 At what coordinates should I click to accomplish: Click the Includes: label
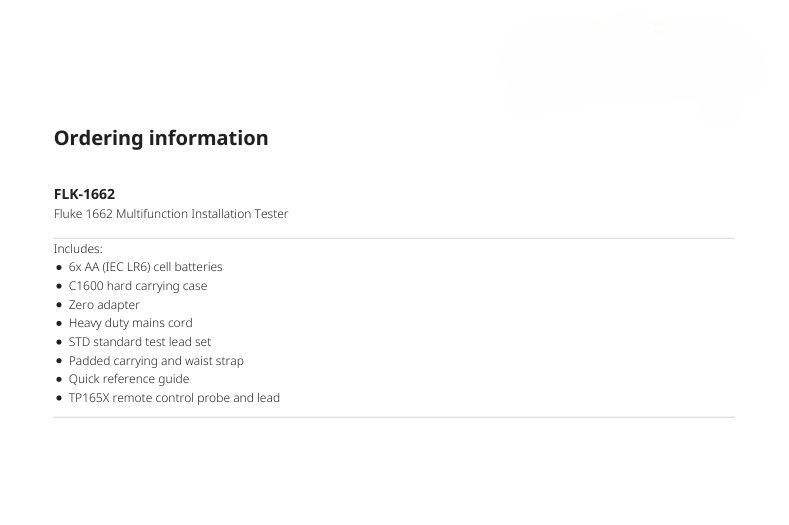pyautogui.click(x=78, y=249)
